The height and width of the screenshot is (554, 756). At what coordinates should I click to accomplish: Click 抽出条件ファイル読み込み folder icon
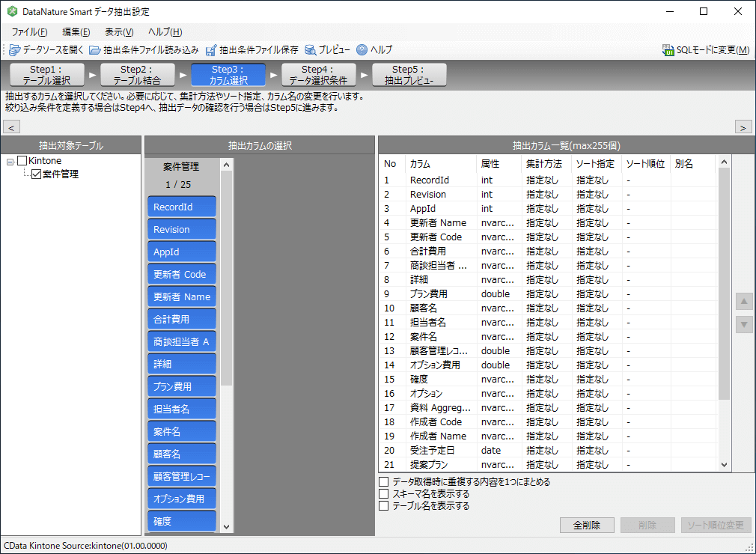coord(95,50)
